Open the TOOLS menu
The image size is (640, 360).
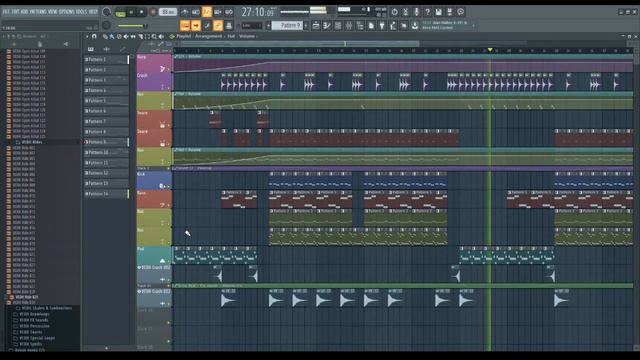tap(82, 12)
